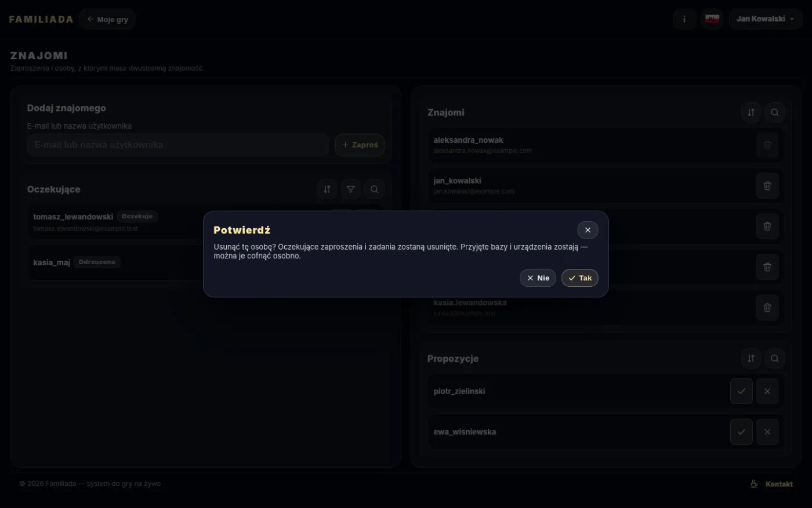Reject ewa_wisniewska suggestion with X icon
This screenshot has width=812, height=508.
click(x=767, y=432)
